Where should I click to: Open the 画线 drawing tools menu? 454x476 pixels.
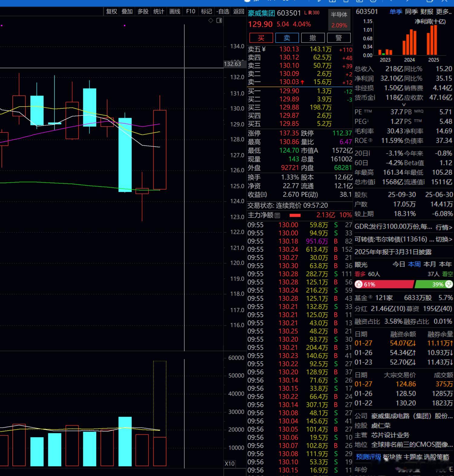tap(175, 12)
